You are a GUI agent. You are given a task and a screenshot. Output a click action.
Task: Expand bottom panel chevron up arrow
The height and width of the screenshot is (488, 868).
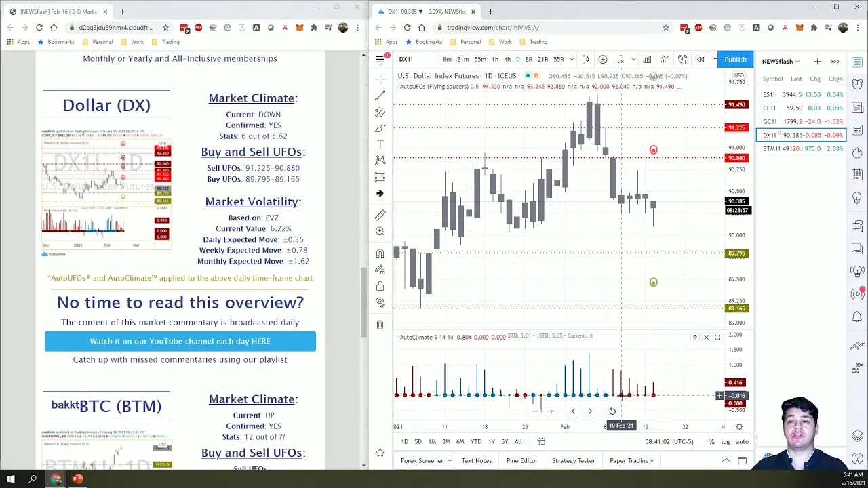click(726, 460)
